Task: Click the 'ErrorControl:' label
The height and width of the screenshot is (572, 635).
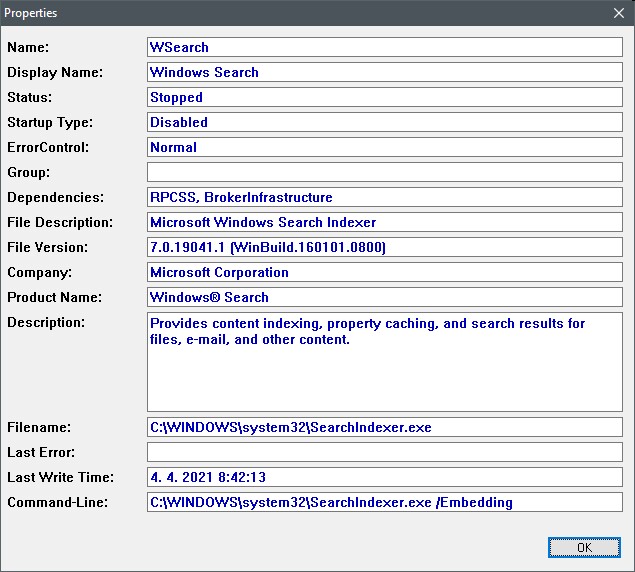Action: point(48,147)
